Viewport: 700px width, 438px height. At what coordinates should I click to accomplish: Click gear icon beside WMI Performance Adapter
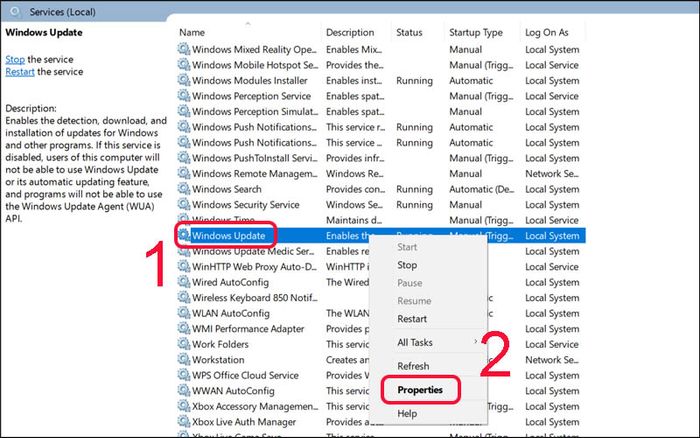pyautogui.click(x=183, y=328)
